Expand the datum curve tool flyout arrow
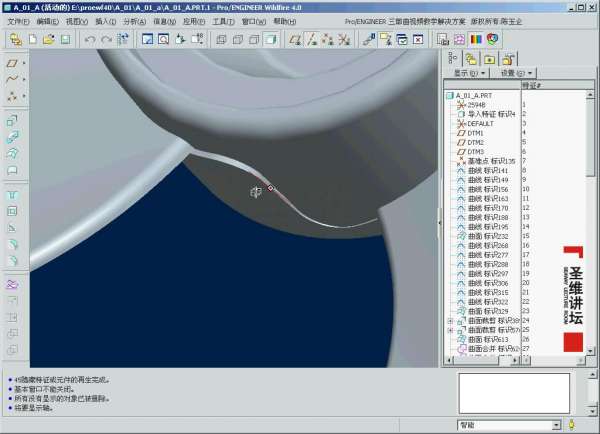The height and width of the screenshot is (434, 600). tap(24, 79)
